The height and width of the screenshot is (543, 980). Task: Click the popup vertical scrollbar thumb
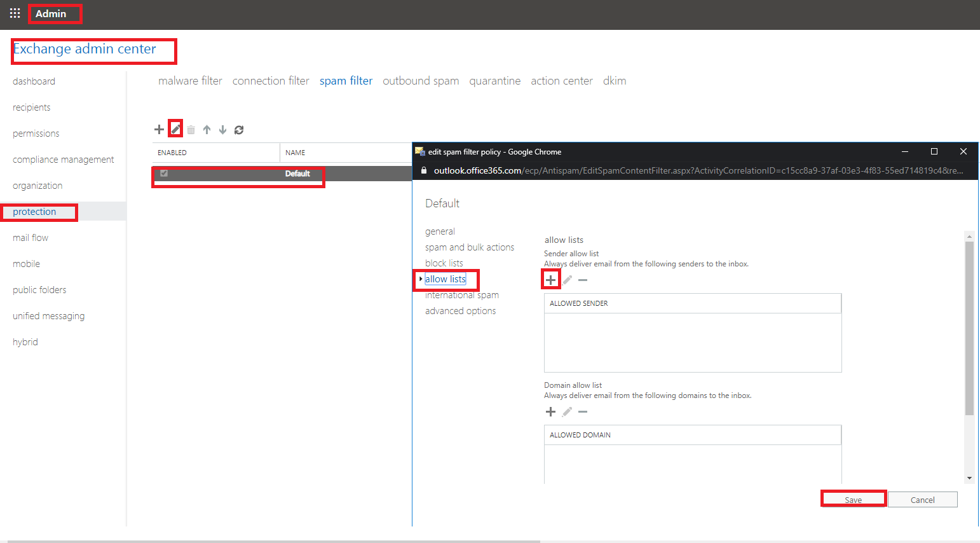point(969,328)
